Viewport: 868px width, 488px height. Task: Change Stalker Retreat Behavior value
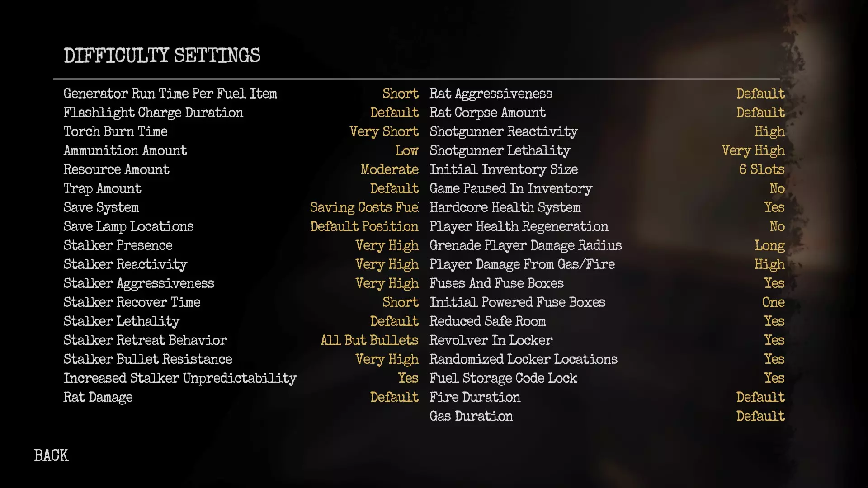coord(369,340)
